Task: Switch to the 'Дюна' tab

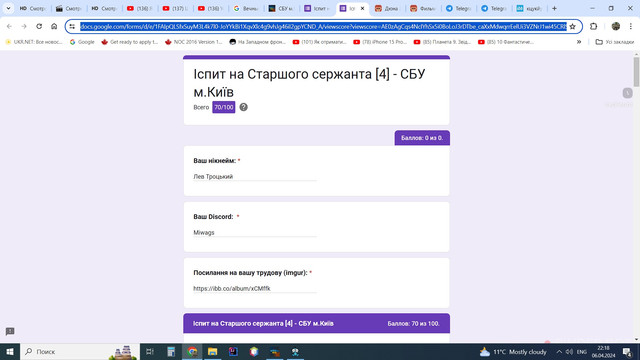Action: (x=387, y=8)
